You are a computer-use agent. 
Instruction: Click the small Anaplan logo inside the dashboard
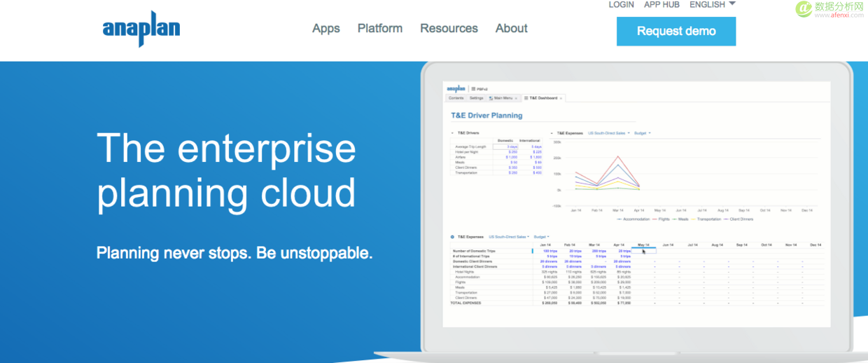456,88
